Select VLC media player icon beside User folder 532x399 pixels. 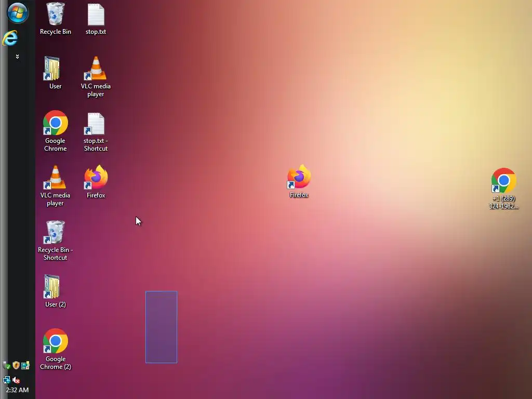(x=96, y=77)
